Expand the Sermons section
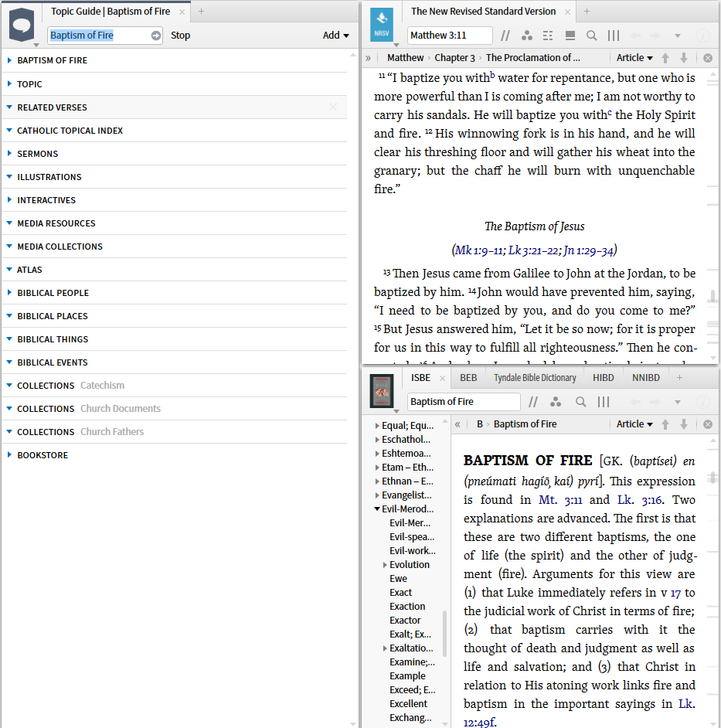721x728 pixels. click(9, 153)
